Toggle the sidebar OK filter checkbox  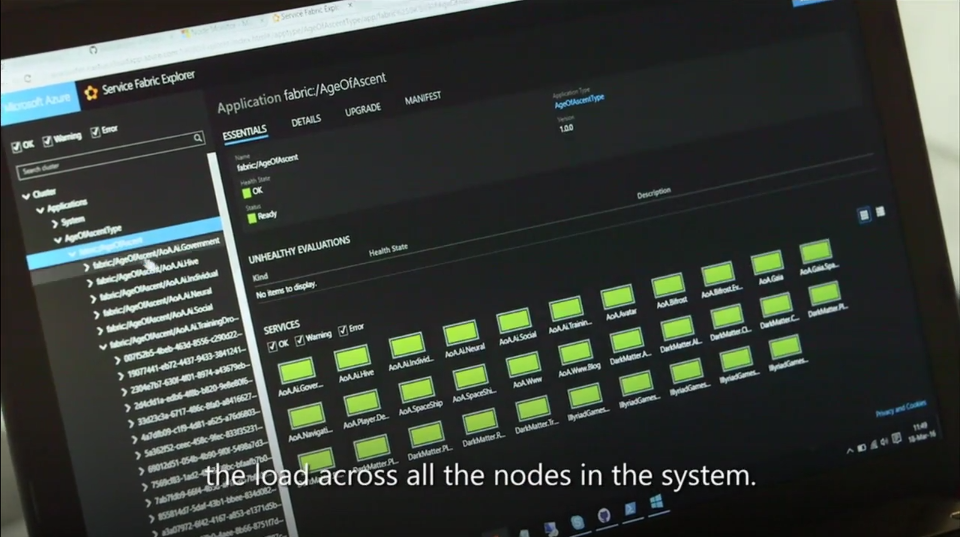tap(16, 146)
